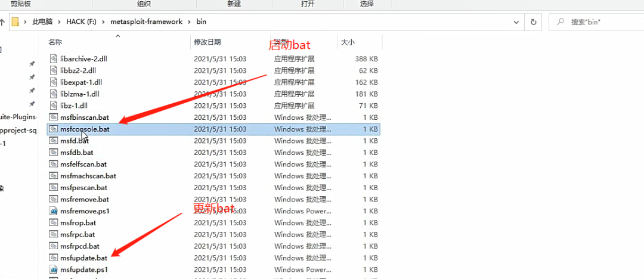This screenshot has width=644, height=279.
Task: Click the 搜索"bin" search field
Action: click(596, 22)
